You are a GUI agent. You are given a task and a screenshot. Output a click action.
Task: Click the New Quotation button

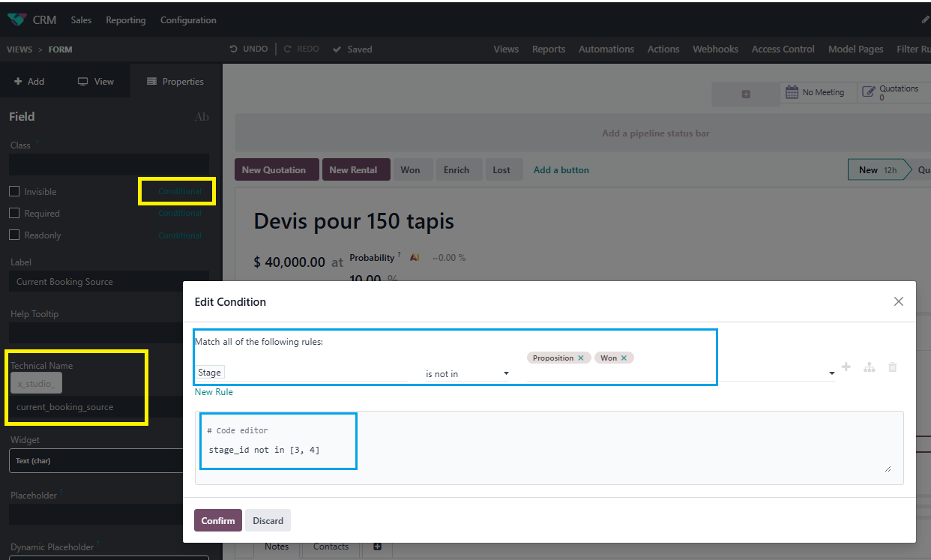tap(277, 169)
